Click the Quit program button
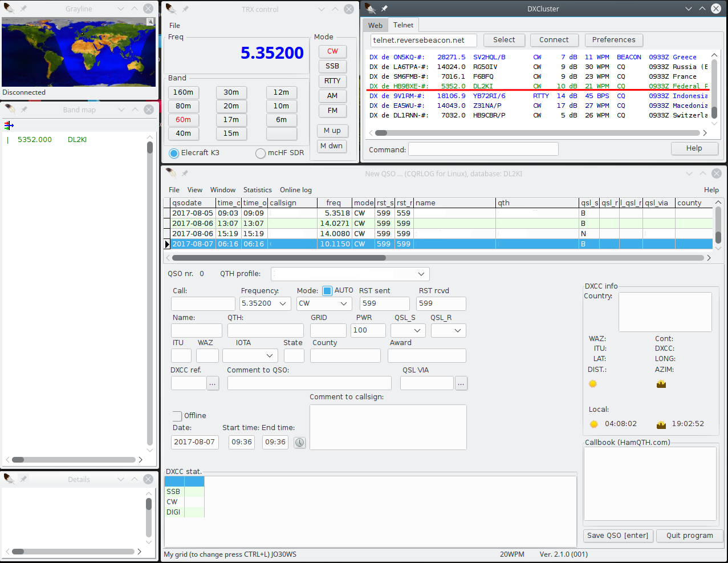This screenshot has width=728, height=563. [690, 536]
